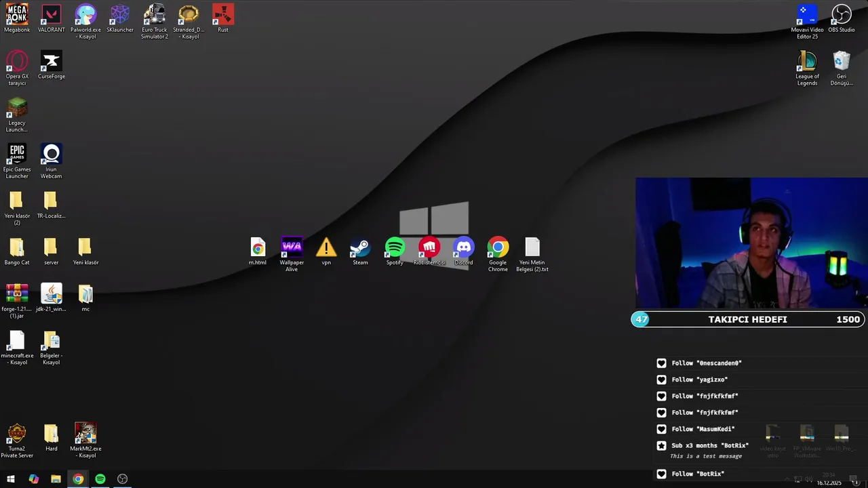868x488 pixels.
Task: Select the Movavi Video Editor 25 icon
Action: pyautogui.click(x=807, y=21)
